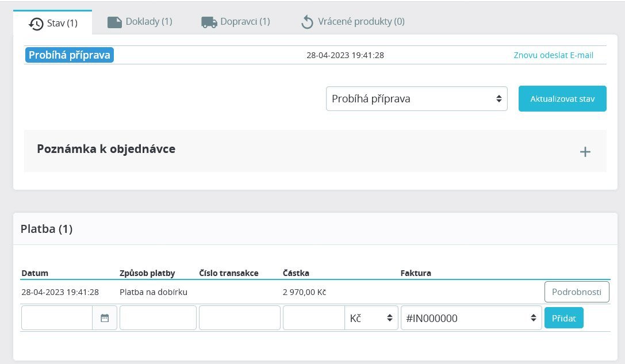
Task: Open the #IN000000 invoice dropdown
Action: pos(471,318)
